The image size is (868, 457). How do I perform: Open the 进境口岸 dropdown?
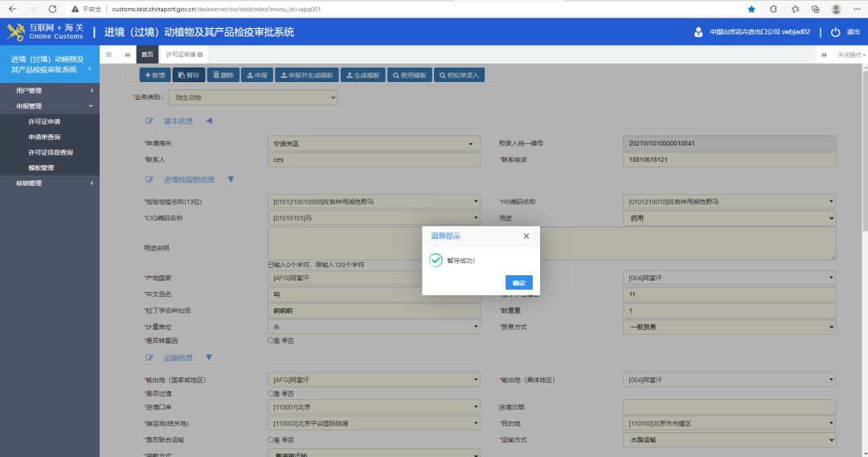click(374, 407)
